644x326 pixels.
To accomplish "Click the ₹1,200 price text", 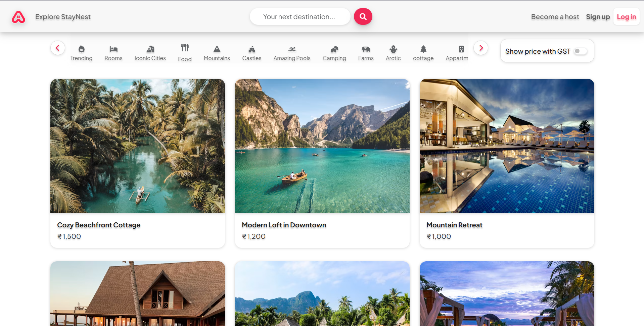I will (x=254, y=236).
